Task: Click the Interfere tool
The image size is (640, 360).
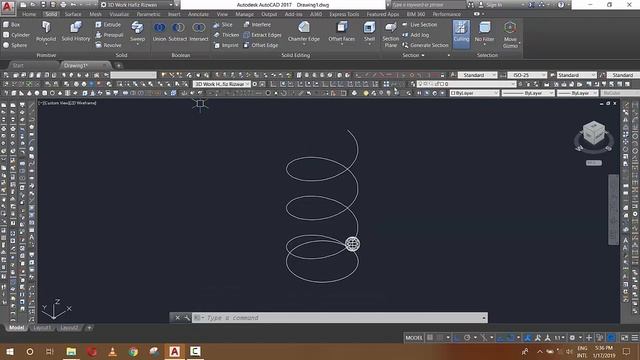Action: pos(257,24)
